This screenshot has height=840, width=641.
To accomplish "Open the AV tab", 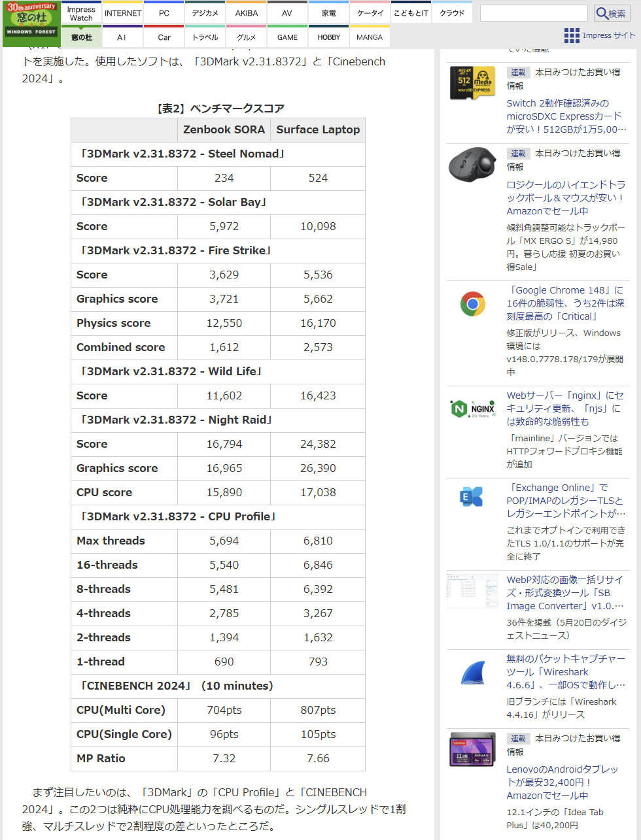I will tap(287, 13).
